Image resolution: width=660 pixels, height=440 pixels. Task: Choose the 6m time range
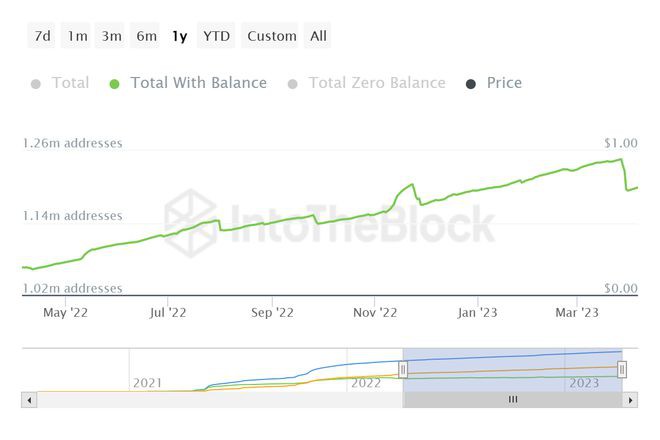[146, 36]
